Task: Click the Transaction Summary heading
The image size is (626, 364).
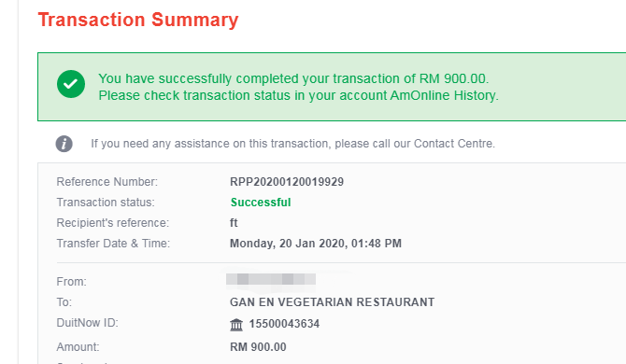Action: tap(138, 20)
